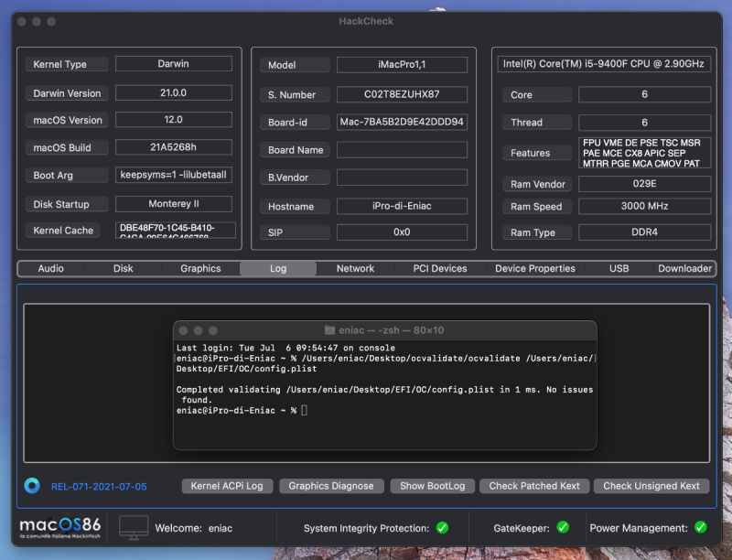The image size is (732, 560).
Task: Select the Graphics tab
Action: [x=200, y=268]
